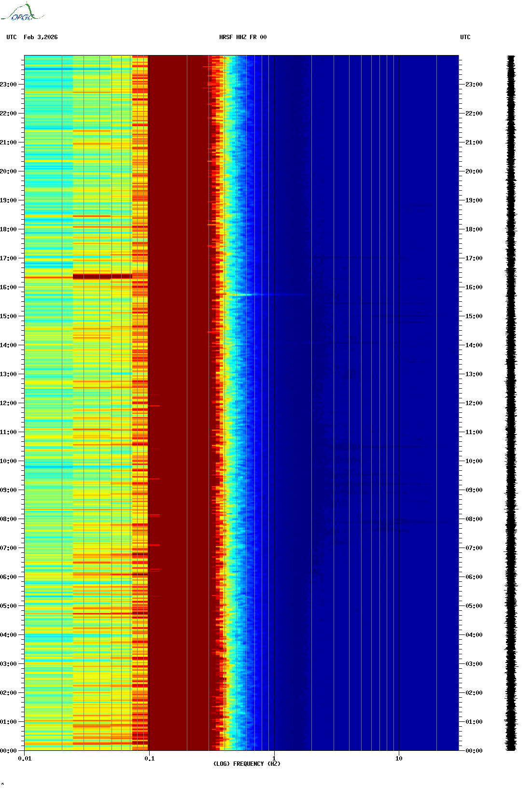Click the 0.1 frequency axis label

pos(149,759)
